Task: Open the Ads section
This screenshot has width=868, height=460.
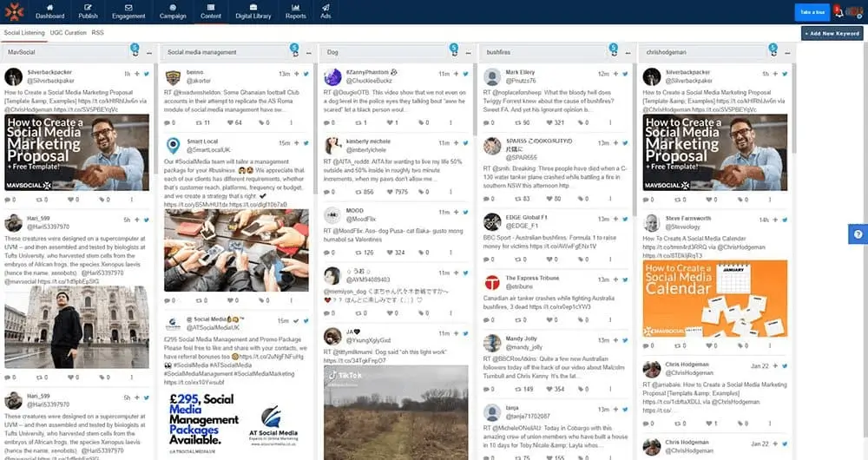Action: (325, 11)
